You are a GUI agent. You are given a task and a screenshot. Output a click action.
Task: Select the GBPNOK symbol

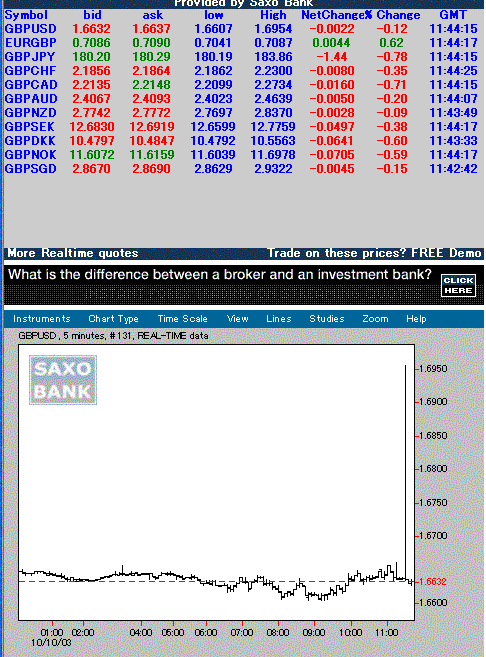[x=31, y=155]
